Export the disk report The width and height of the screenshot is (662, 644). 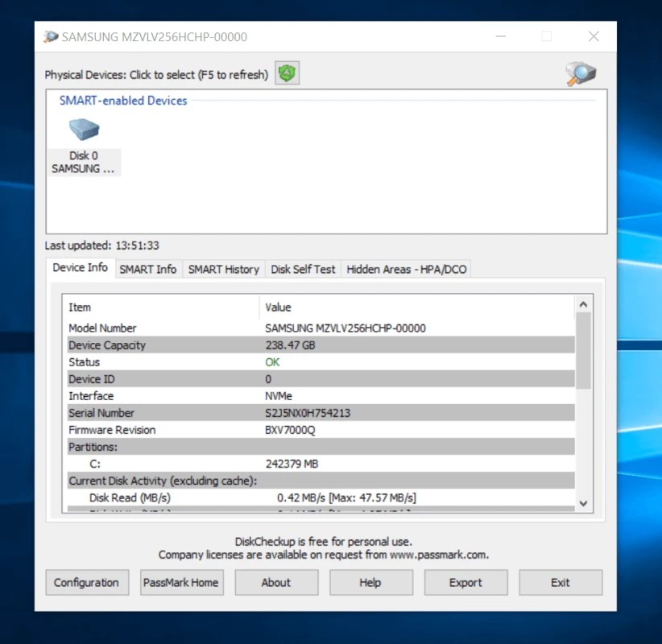point(465,582)
